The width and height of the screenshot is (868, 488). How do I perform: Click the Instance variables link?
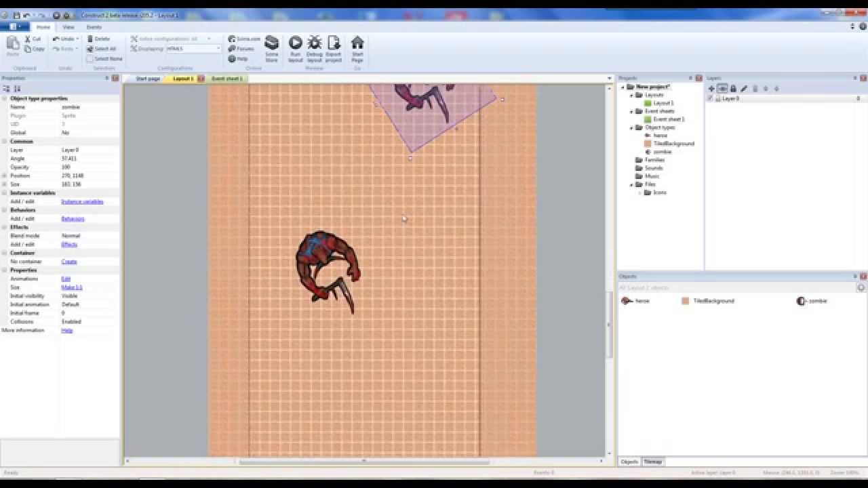coord(82,201)
